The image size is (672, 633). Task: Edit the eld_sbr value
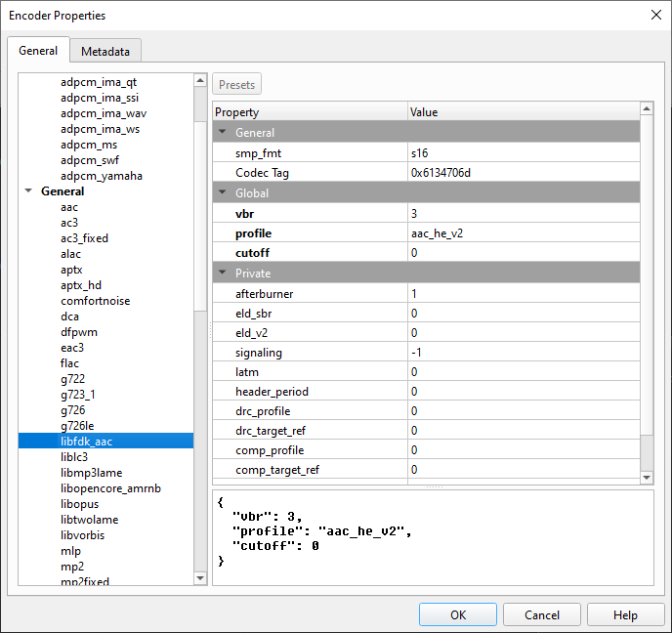524,314
